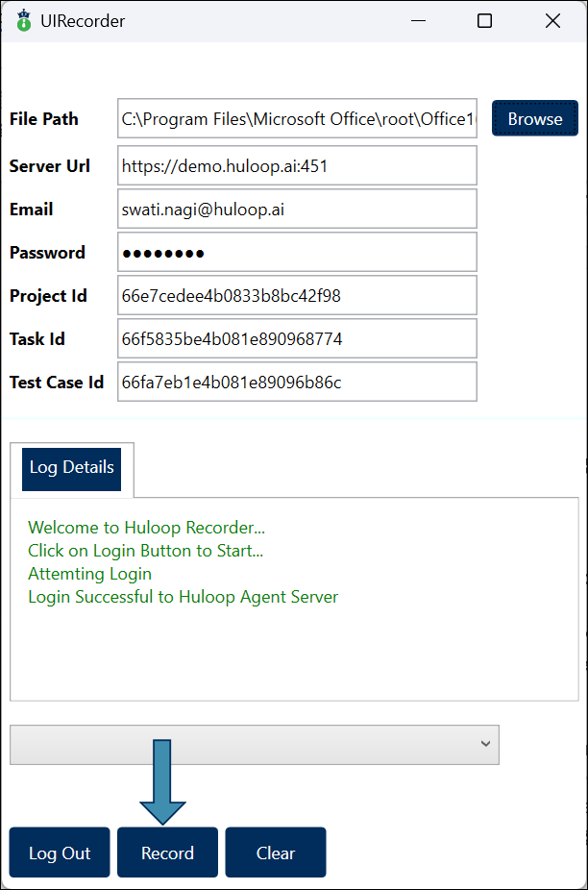Image resolution: width=588 pixels, height=890 pixels.
Task: Click the Password field
Action: [x=297, y=252]
